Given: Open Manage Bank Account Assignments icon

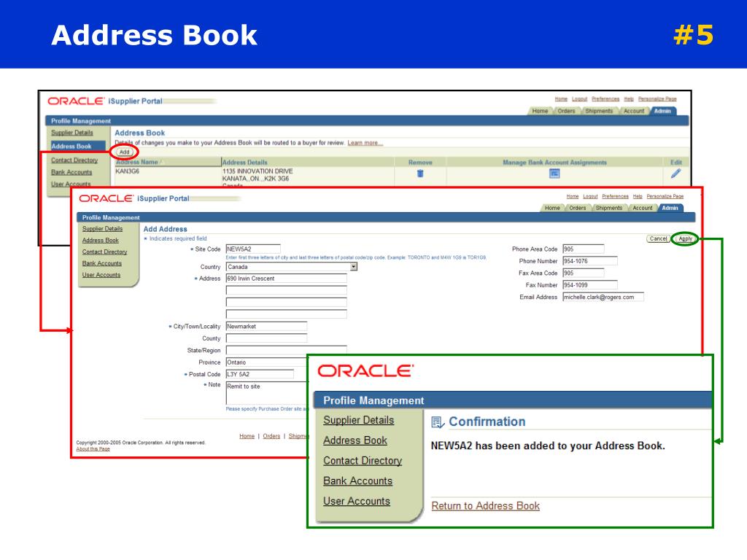Looking at the screenshot, I should [x=554, y=174].
